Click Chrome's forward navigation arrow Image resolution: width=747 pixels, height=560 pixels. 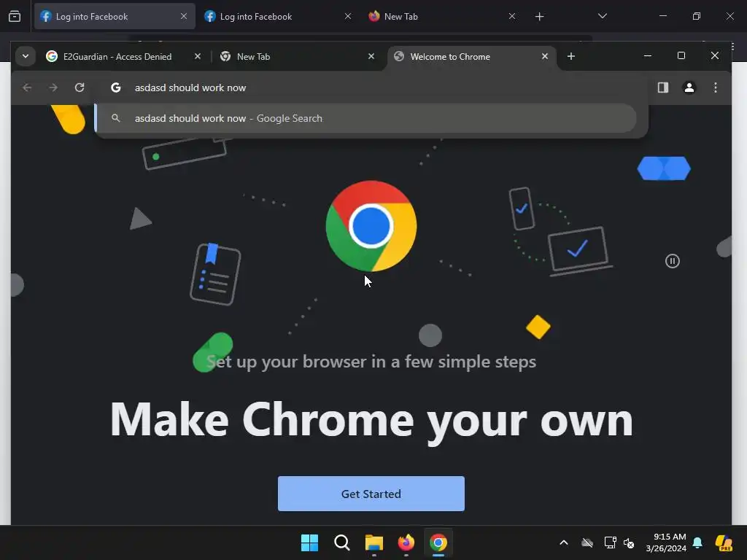(53, 87)
